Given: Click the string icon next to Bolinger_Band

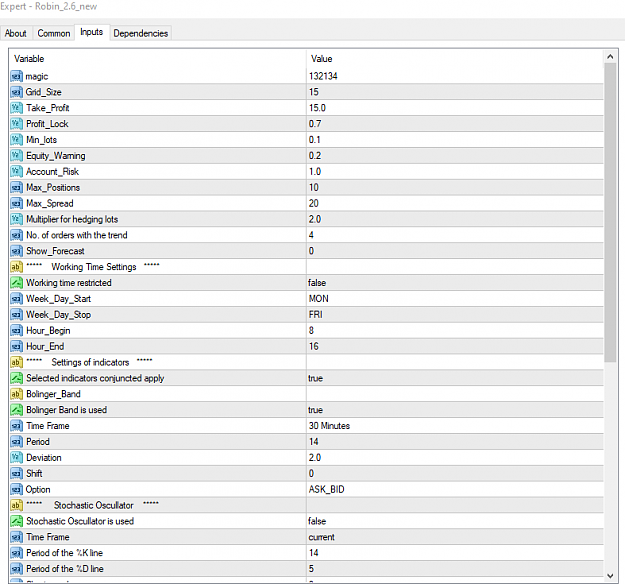Looking at the screenshot, I should tap(16, 394).
